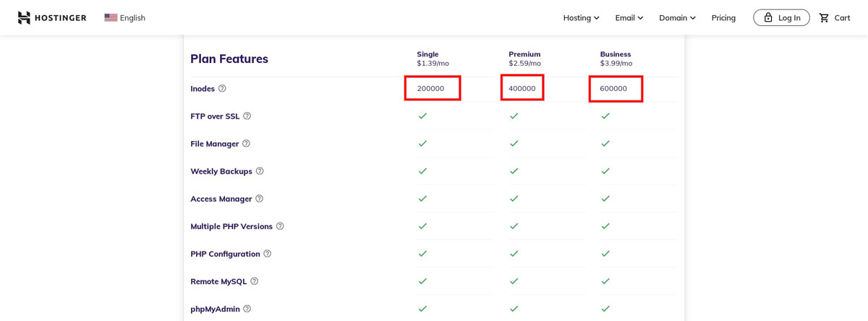Screen dimensions: 868x321
Task: Show help tooltip for Multiple PHP Versions
Action: pyautogui.click(x=280, y=226)
